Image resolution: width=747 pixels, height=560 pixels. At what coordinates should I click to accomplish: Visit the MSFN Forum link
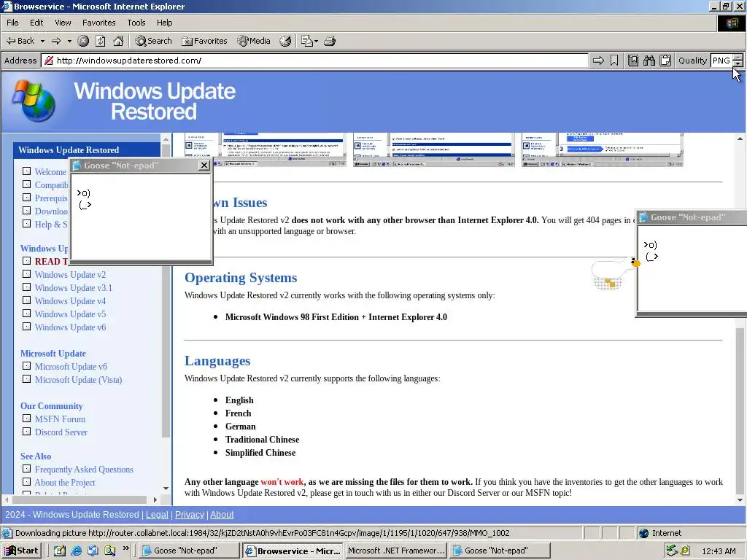(x=60, y=419)
